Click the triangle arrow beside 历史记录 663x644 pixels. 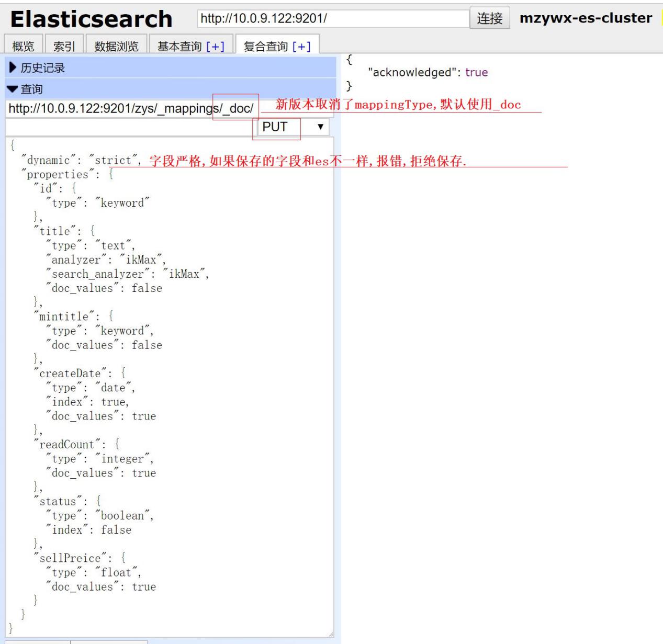(13, 67)
